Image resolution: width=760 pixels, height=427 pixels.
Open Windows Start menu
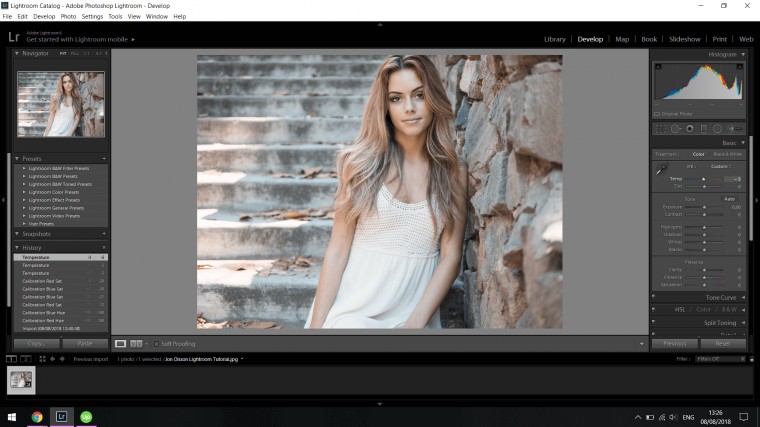point(12,417)
